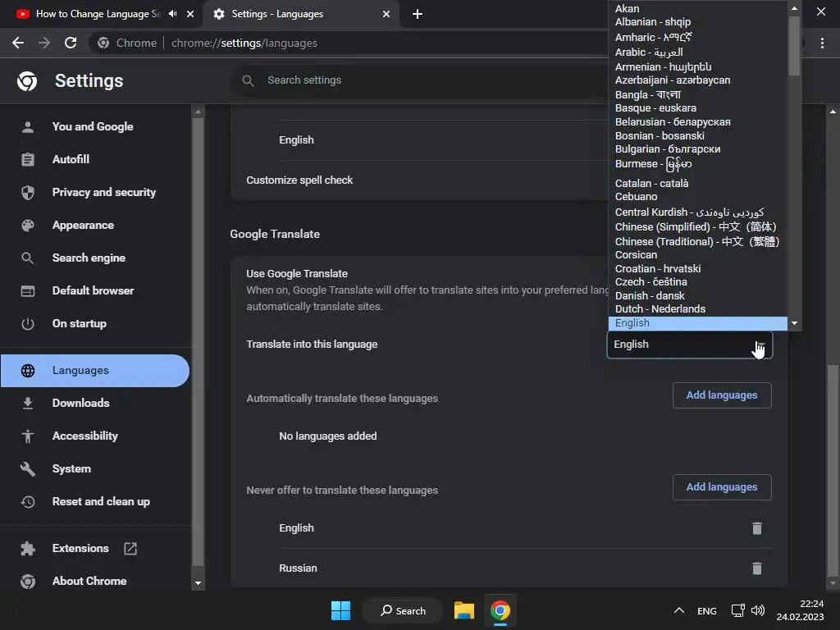Click the Languages globe icon
Image resolution: width=840 pixels, height=630 pixels.
click(x=27, y=371)
